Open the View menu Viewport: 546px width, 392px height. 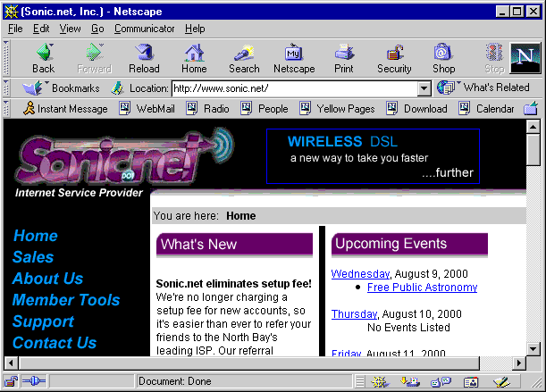tap(70, 29)
